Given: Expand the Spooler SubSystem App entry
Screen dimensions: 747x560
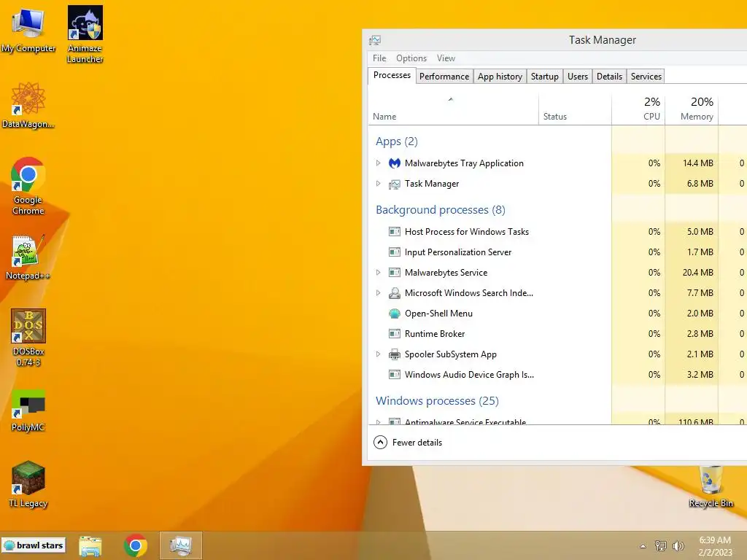Looking at the screenshot, I should [379, 354].
